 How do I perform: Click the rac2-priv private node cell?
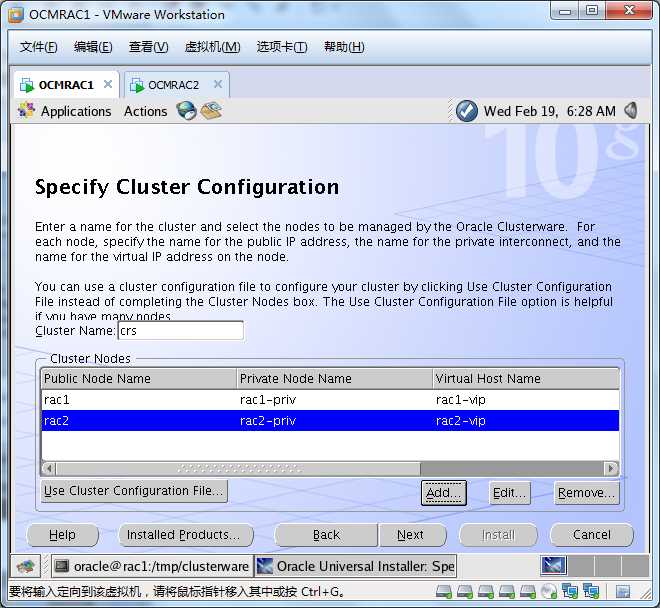(335, 421)
